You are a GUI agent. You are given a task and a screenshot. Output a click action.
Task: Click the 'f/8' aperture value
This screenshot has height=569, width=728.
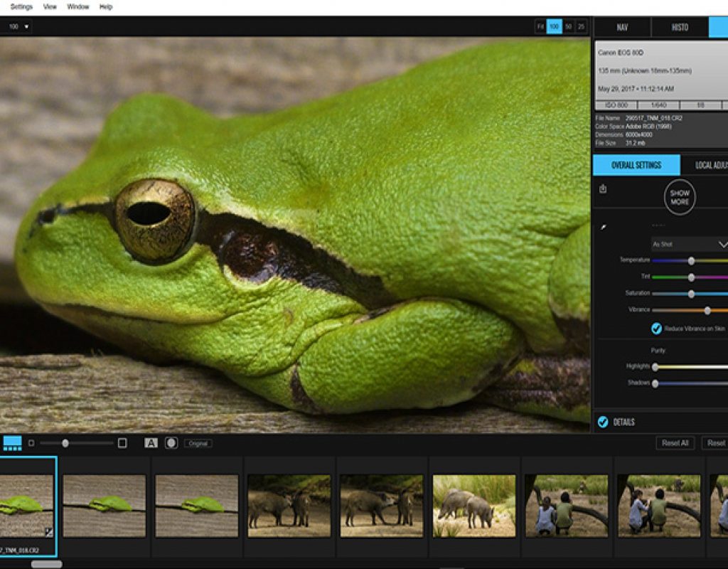point(700,105)
